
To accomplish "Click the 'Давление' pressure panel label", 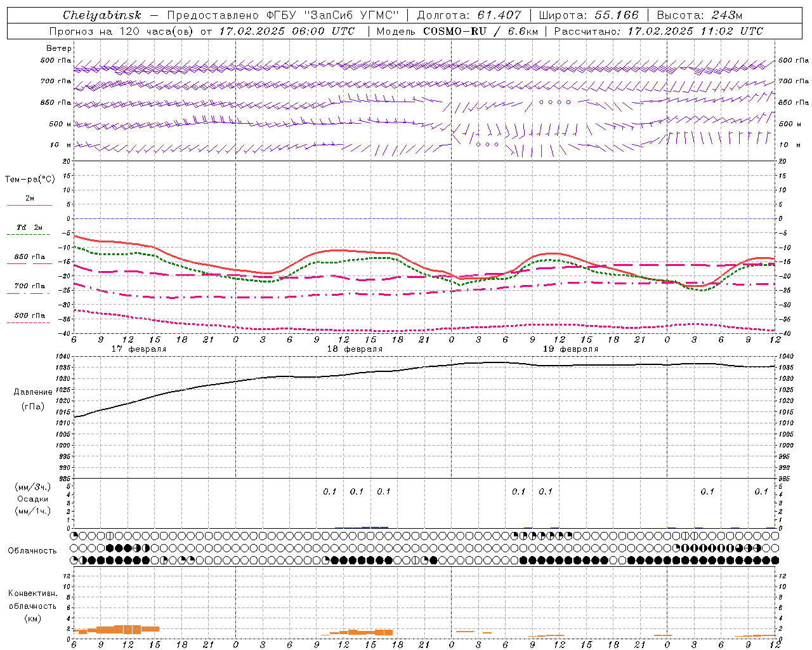I will pos(33,392).
